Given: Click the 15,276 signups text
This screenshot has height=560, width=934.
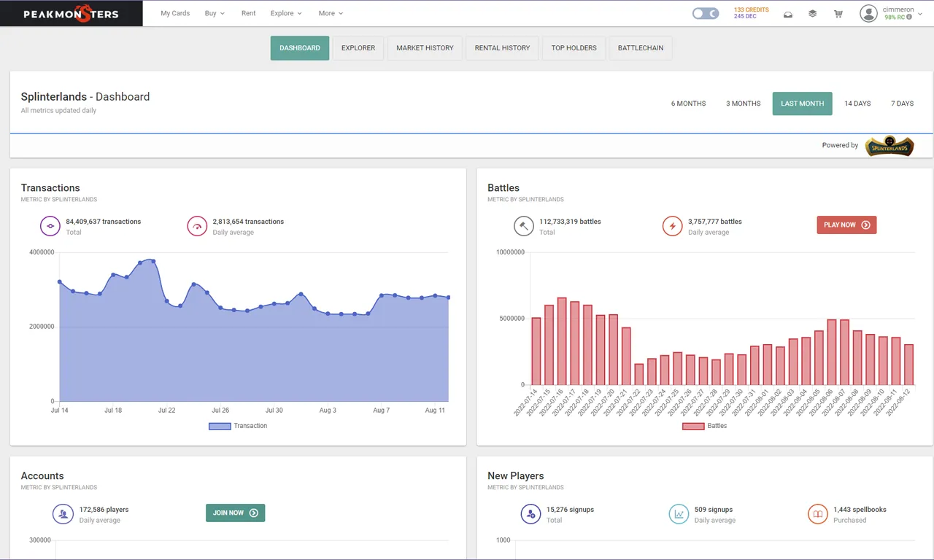Looking at the screenshot, I should 570,510.
